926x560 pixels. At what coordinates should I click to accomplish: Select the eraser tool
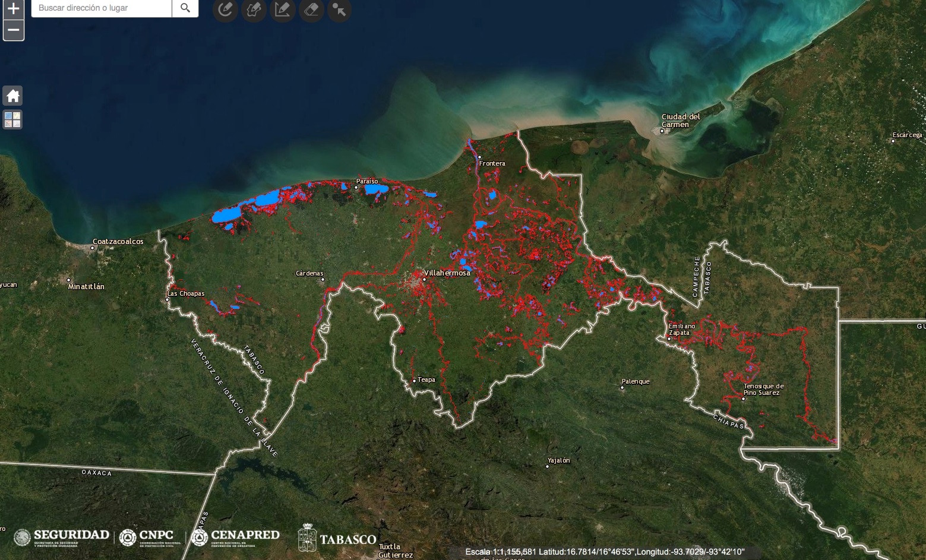(x=311, y=10)
